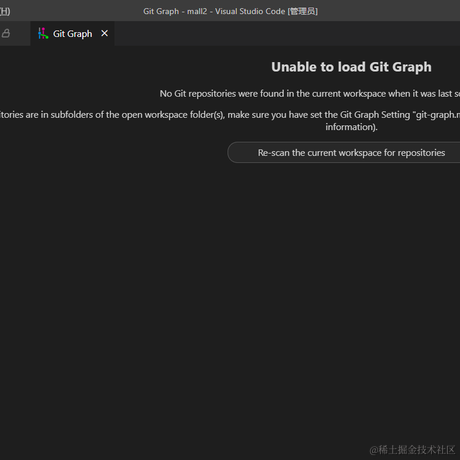Click the word "information)." in the message

tap(351, 127)
